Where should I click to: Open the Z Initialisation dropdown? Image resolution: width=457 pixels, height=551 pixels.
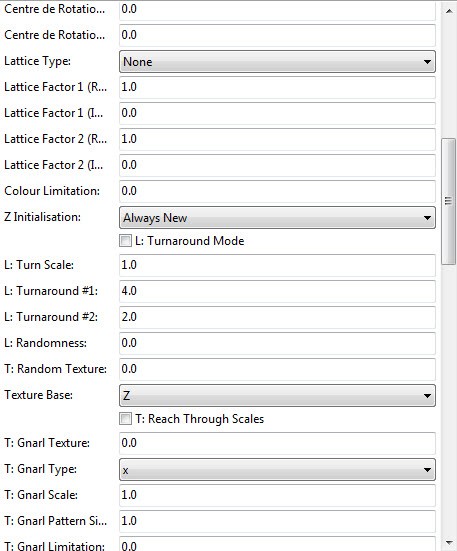click(x=277, y=218)
